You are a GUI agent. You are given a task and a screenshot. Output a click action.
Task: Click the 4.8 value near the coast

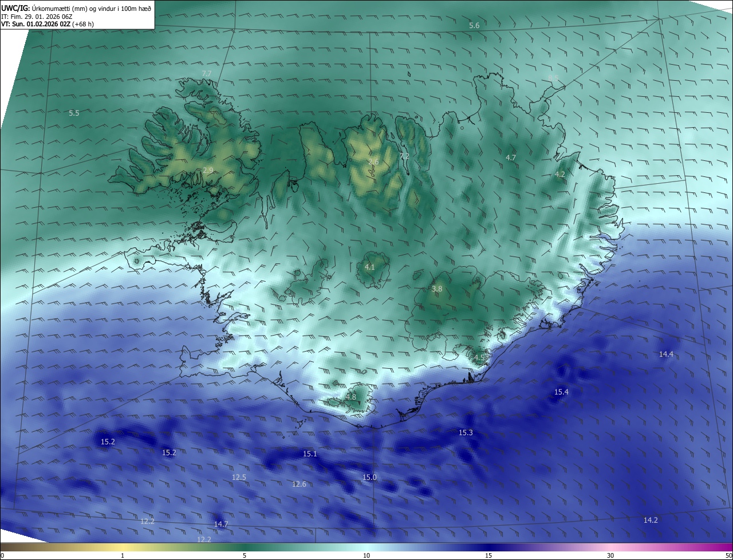click(351, 397)
